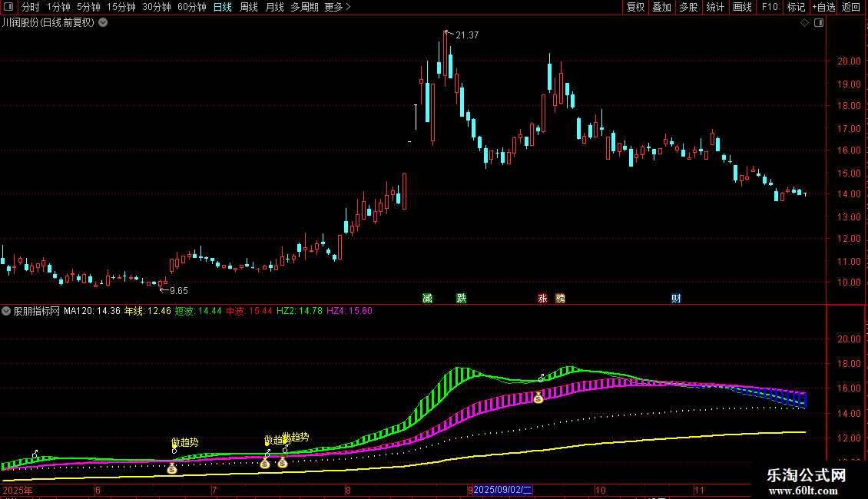
Task: Click month 11 on time axis
Action: tap(699, 490)
